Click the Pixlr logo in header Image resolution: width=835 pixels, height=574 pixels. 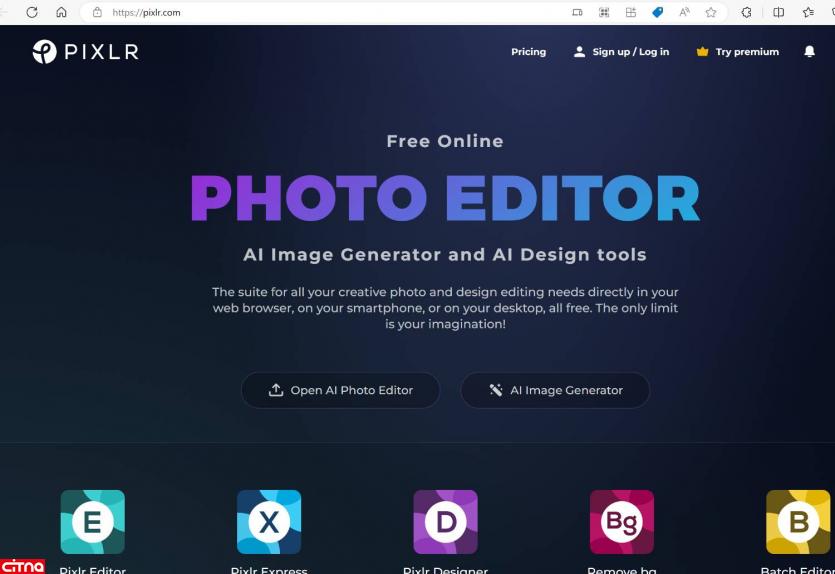point(85,52)
